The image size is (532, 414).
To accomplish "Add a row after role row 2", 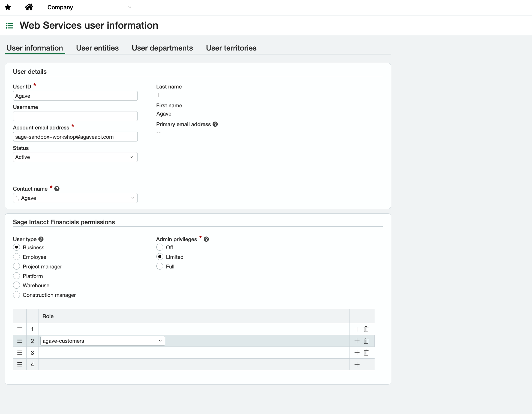I will pos(357,341).
